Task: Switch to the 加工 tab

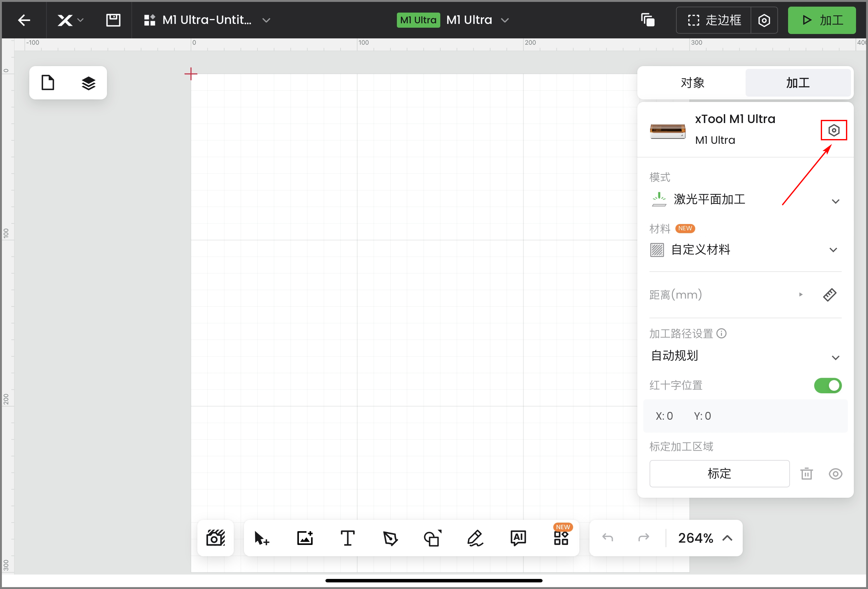Action: tap(798, 82)
